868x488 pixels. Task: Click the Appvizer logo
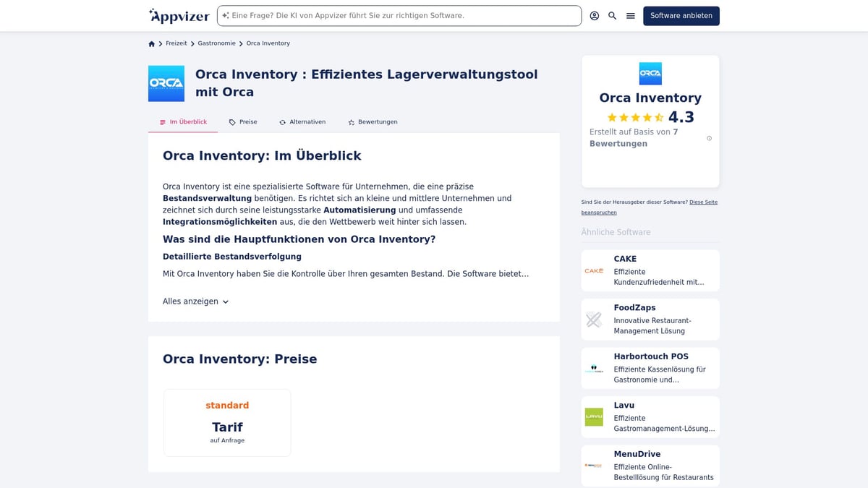click(178, 15)
